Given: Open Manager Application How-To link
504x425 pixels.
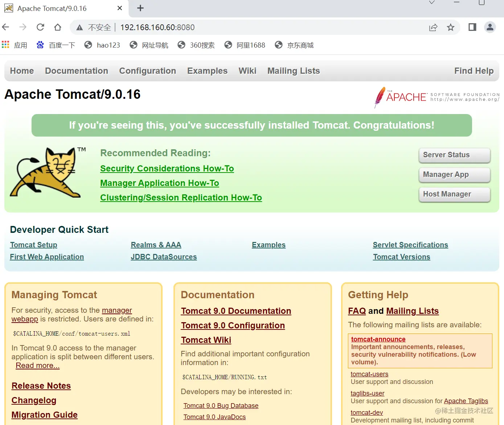Looking at the screenshot, I should click(160, 183).
